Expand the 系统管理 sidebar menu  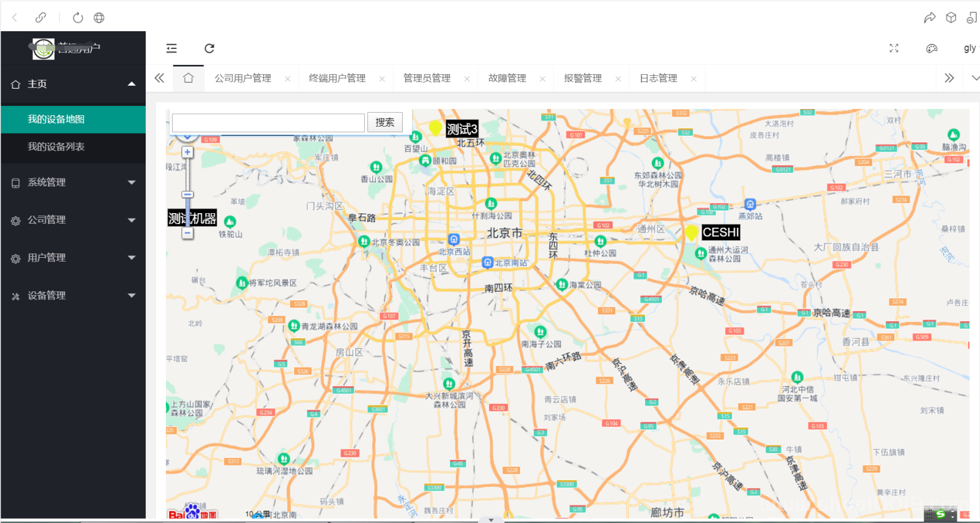point(73,182)
